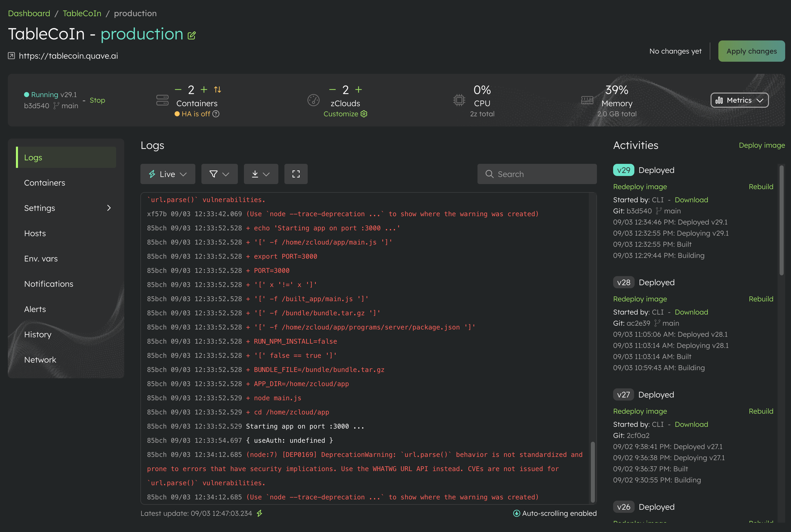Rebuild v29 deployment
This screenshot has height=532, width=791.
(x=761, y=187)
